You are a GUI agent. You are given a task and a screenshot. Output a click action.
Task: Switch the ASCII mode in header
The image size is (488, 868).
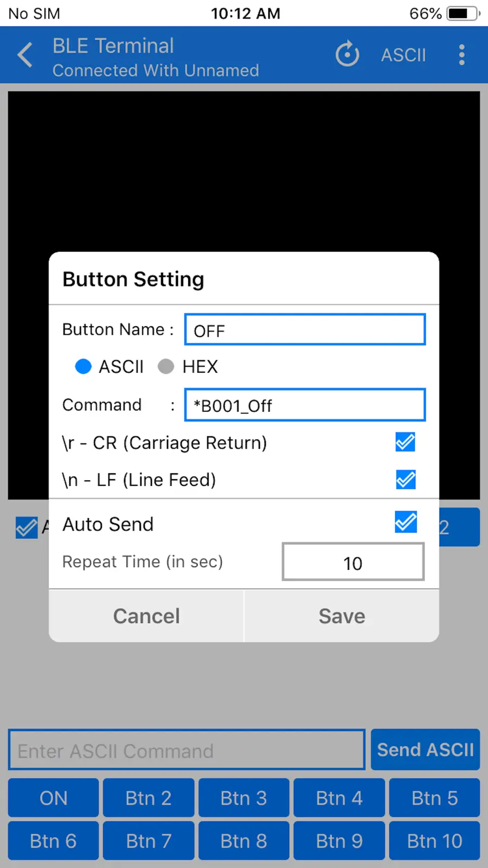point(403,55)
